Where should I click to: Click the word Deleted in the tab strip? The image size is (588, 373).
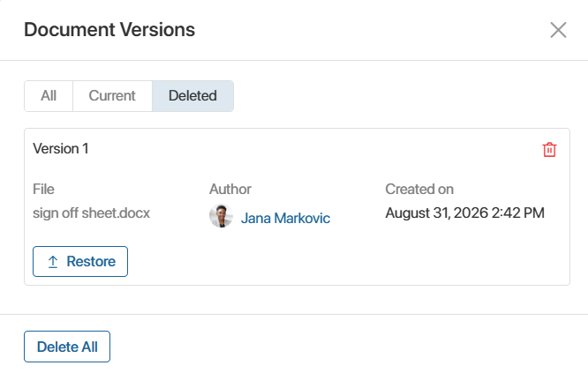pos(192,96)
